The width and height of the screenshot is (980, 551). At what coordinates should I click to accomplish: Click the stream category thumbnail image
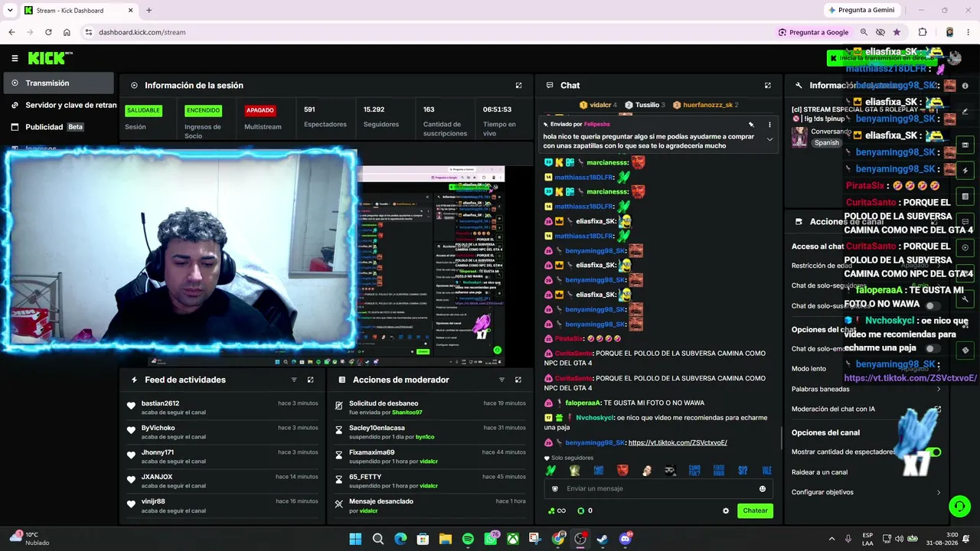coord(799,136)
